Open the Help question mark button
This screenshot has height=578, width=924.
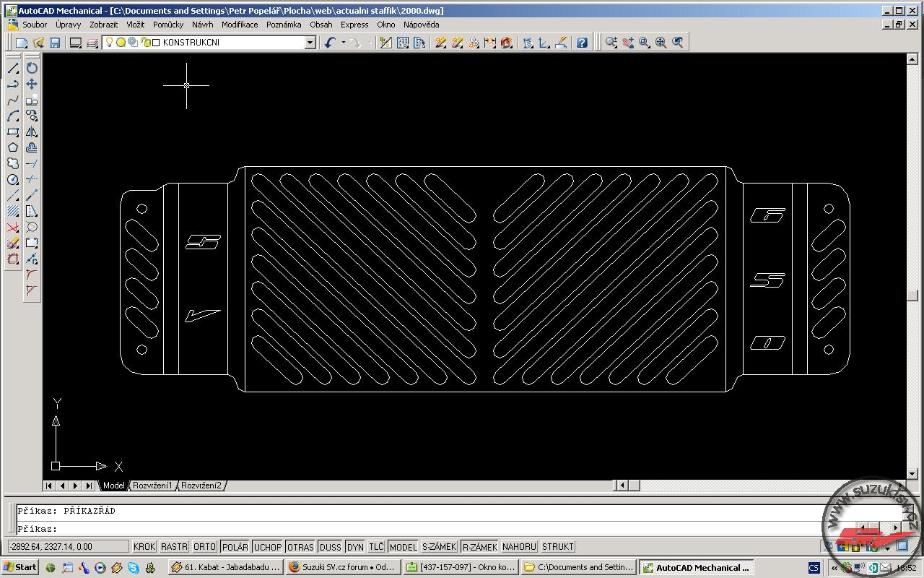[582, 43]
